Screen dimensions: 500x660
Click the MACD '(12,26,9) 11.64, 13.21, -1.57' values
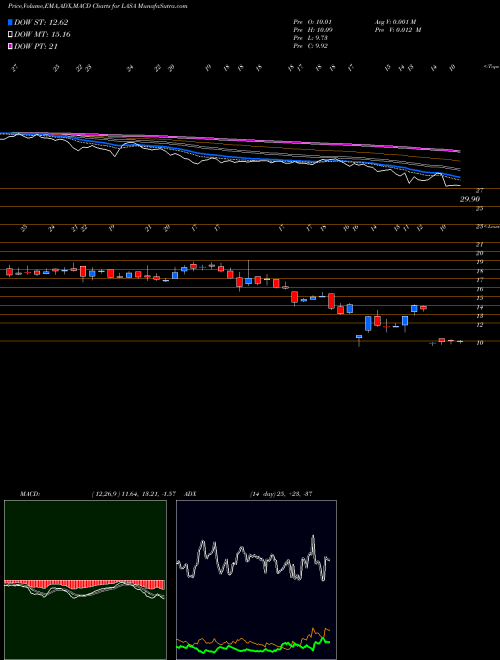pyautogui.click(x=136, y=494)
